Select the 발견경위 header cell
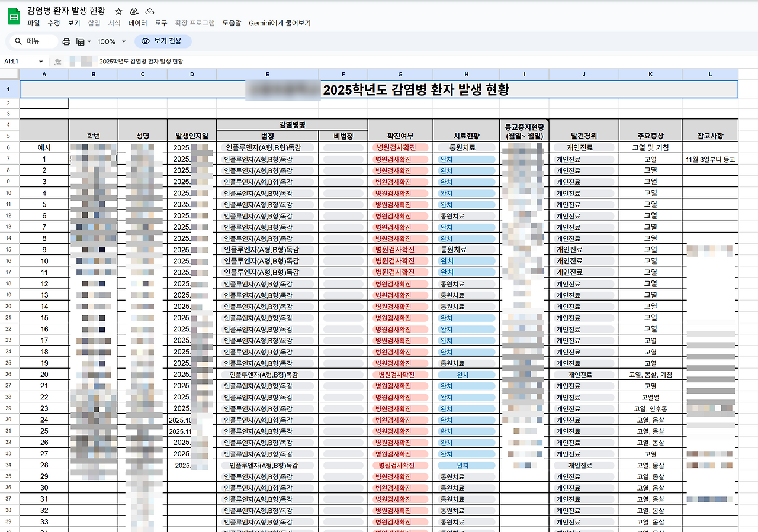The height and width of the screenshot is (532, 758). tap(584, 130)
